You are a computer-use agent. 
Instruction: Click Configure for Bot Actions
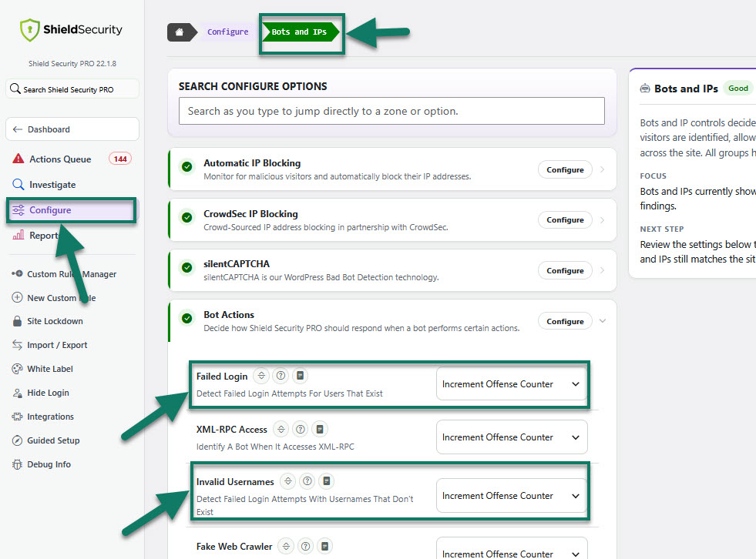coord(565,321)
